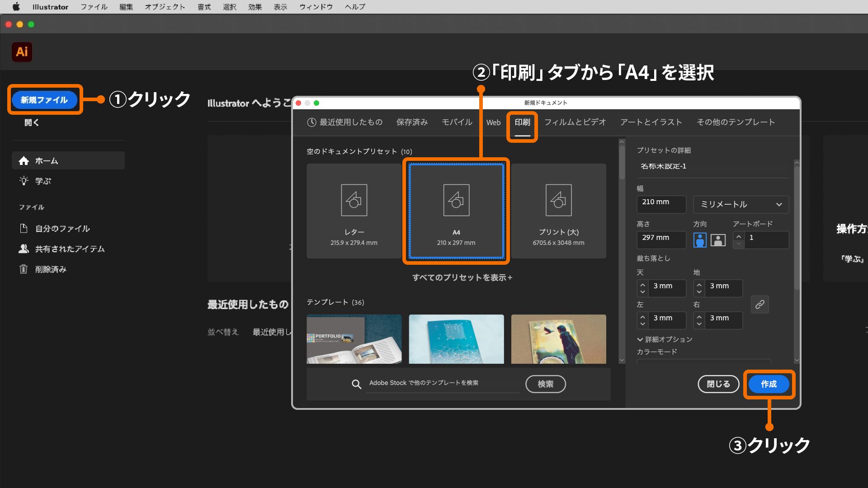The height and width of the screenshot is (488, 868).
Task: Click the Adobe Stock search magnifier icon
Action: (356, 384)
